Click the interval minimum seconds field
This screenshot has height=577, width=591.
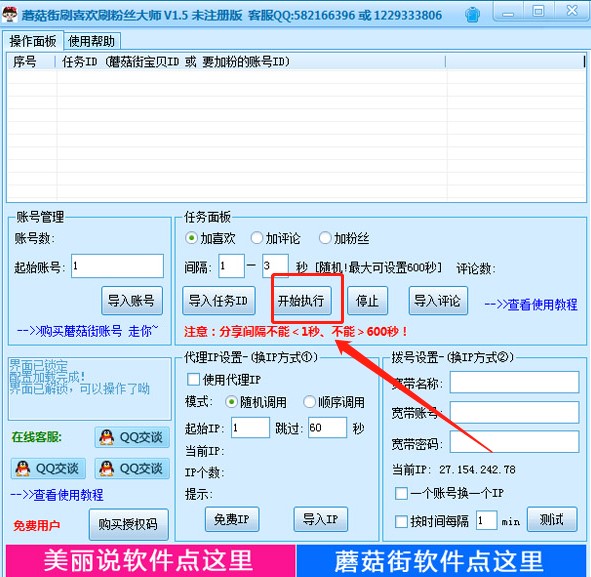coord(231,266)
